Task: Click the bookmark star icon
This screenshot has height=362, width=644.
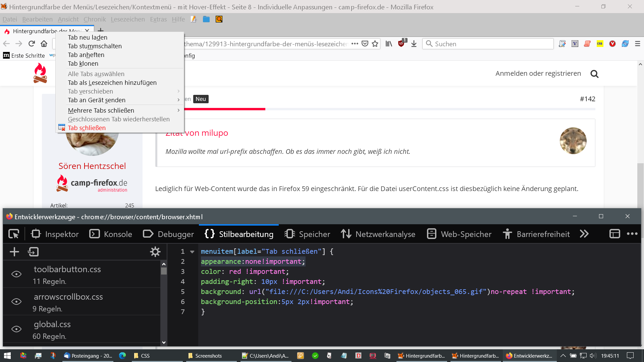Action: [375, 44]
